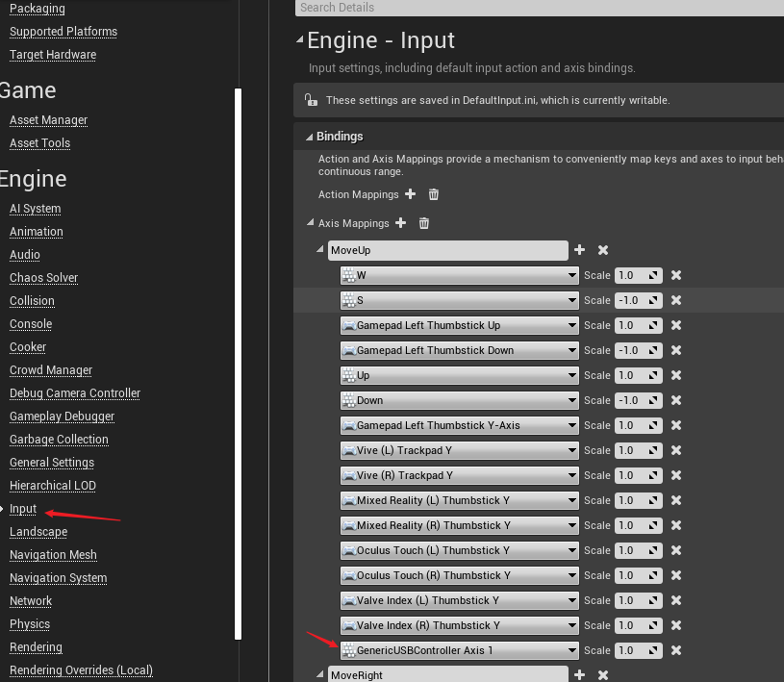Open the Packaging settings page
Viewport: 784px width, 682px height.
tap(38, 9)
